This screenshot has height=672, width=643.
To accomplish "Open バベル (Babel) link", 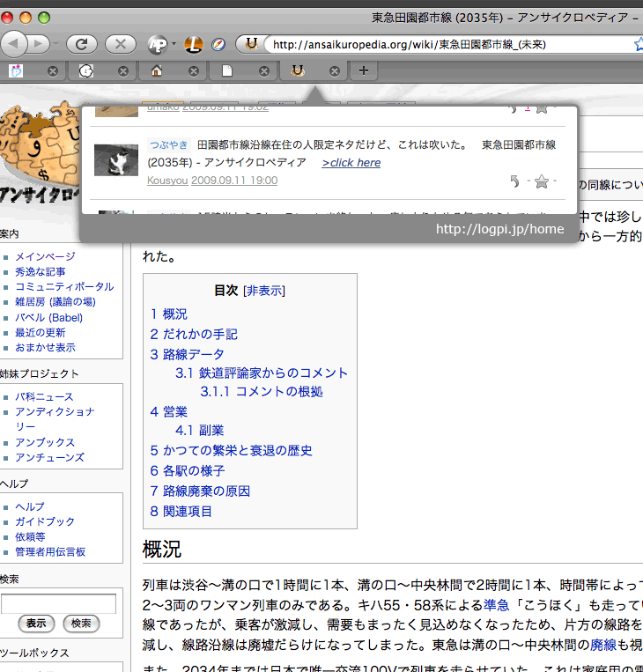I will point(48,318).
